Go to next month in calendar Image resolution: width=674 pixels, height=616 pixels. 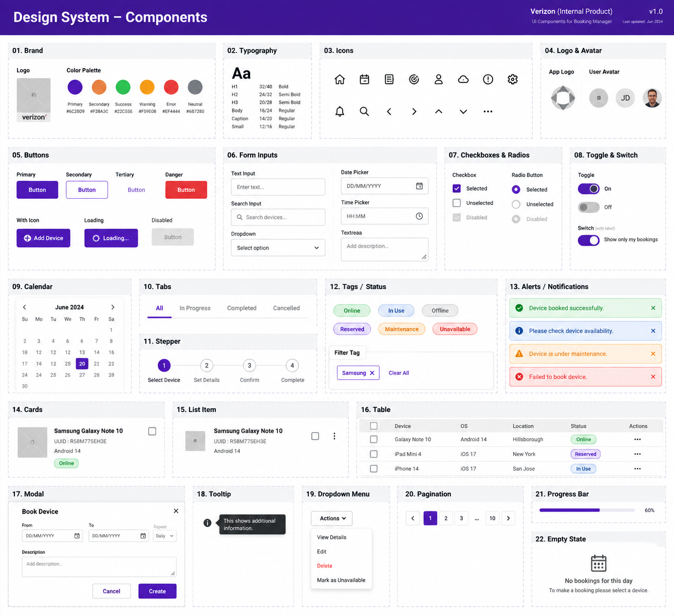click(113, 307)
